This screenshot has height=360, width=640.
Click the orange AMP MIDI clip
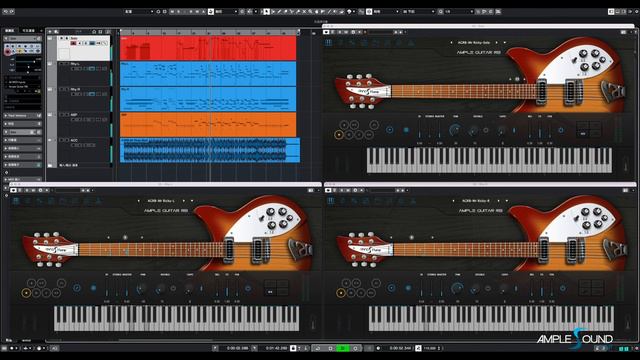208,124
